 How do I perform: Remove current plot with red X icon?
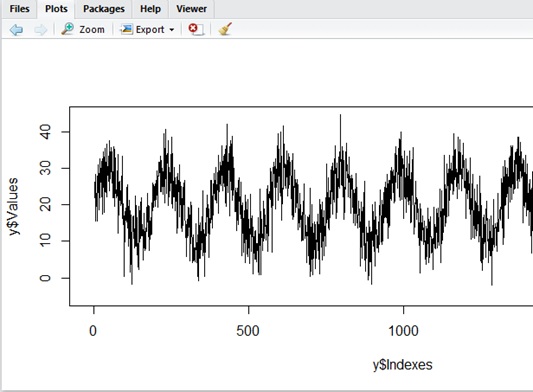pyautogui.click(x=196, y=29)
